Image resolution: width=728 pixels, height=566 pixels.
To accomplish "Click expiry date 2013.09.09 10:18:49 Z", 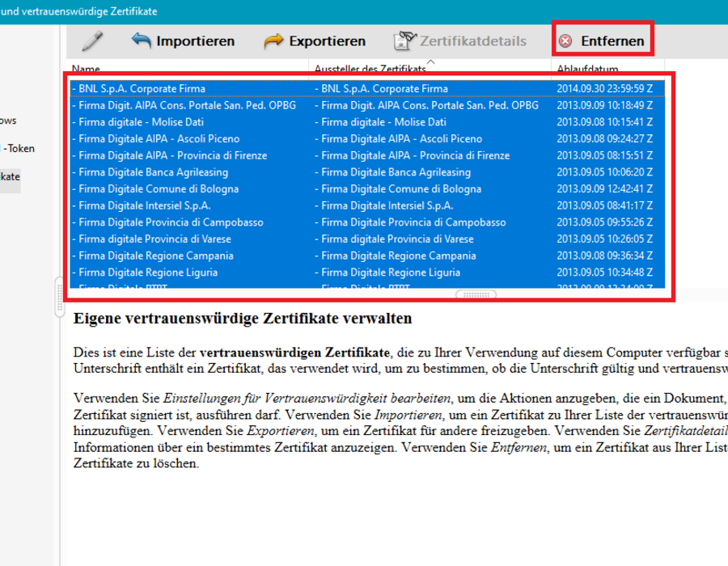I will [605, 105].
